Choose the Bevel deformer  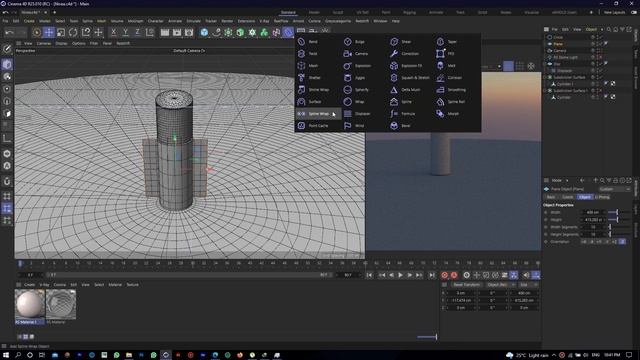coord(400,126)
